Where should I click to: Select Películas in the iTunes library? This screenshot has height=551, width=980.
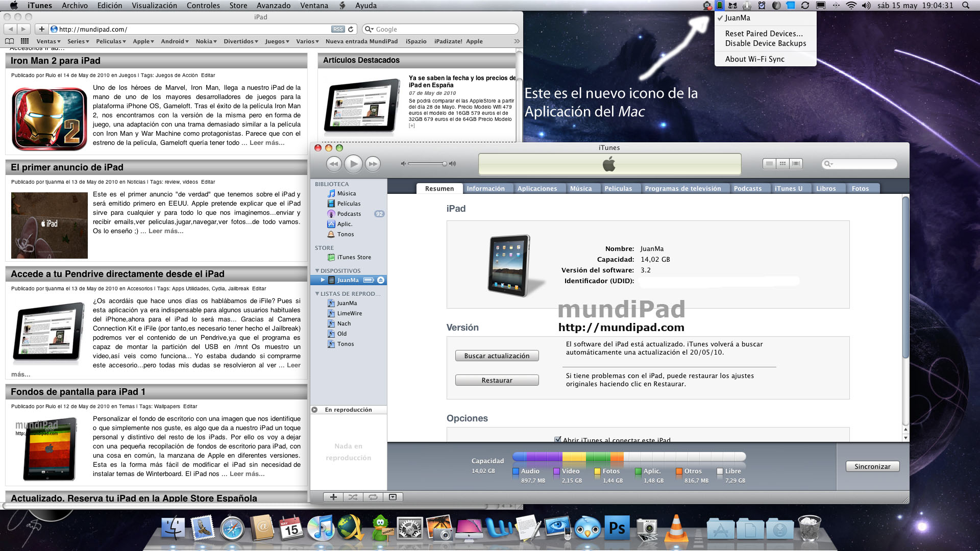348,204
